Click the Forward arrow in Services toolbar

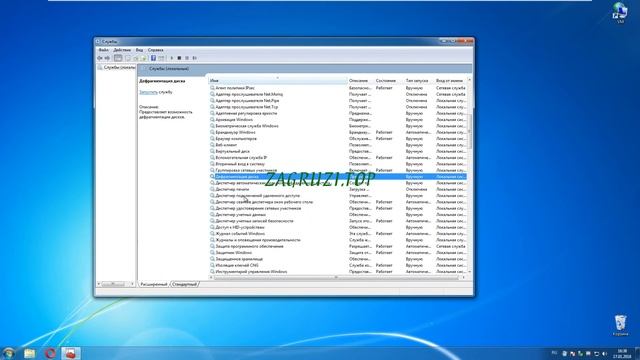(107, 58)
